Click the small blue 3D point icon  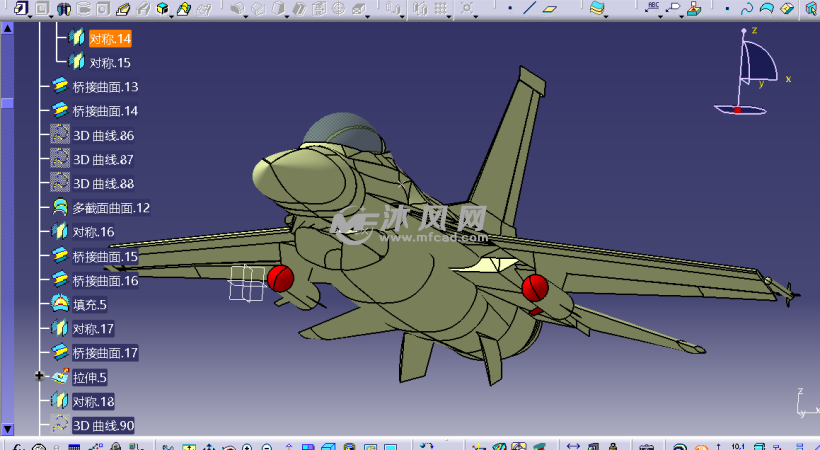727,8
